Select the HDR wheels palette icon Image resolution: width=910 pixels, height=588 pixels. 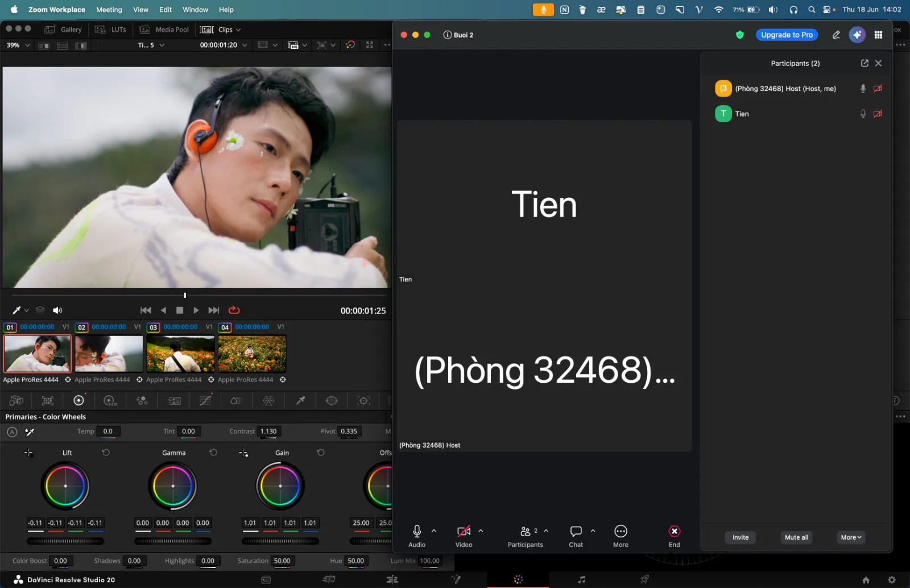(x=110, y=400)
